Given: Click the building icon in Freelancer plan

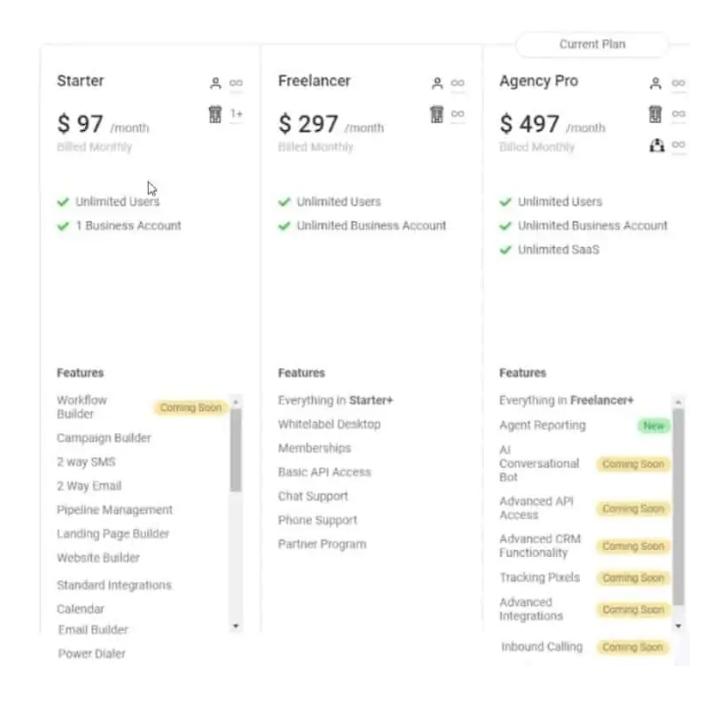Looking at the screenshot, I should coord(436,114).
